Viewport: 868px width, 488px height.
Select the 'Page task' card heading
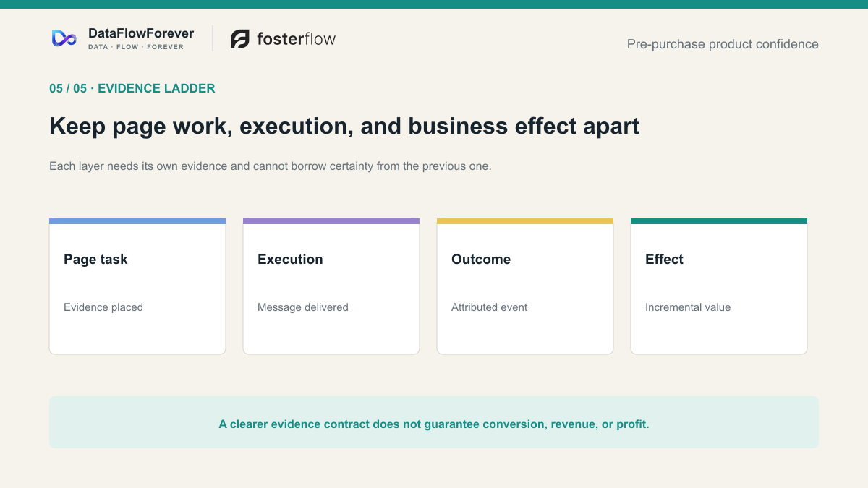coord(95,260)
